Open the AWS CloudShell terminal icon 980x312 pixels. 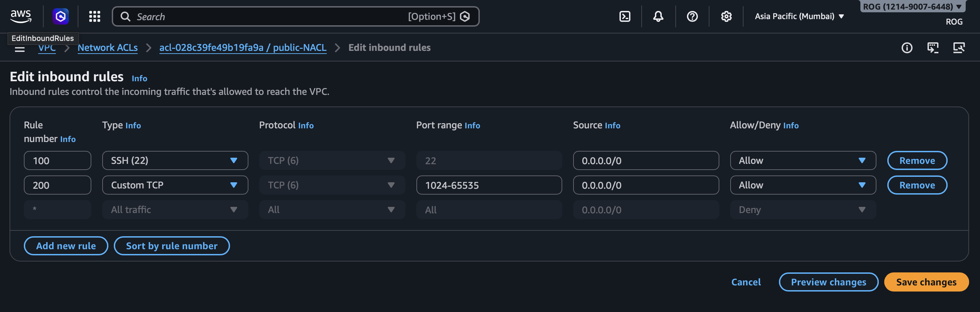625,16
